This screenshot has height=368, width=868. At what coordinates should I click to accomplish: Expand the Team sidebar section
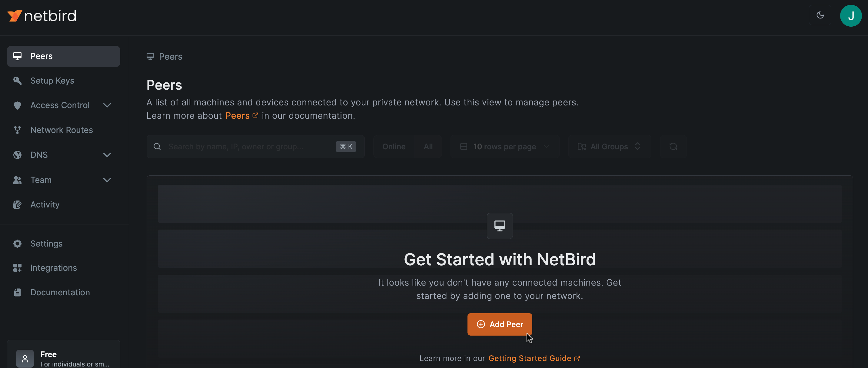pos(107,180)
